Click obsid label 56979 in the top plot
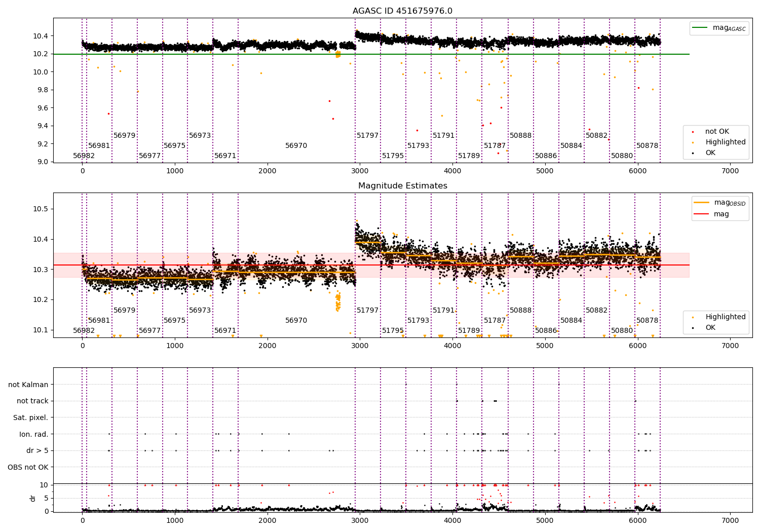Screen dimensions: 760x532 click(125, 136)
